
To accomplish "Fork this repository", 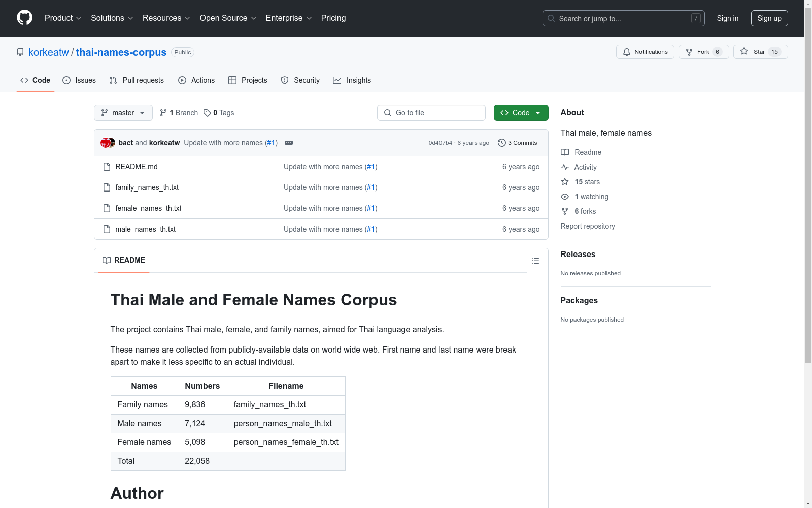I will [x=704, y=52].
